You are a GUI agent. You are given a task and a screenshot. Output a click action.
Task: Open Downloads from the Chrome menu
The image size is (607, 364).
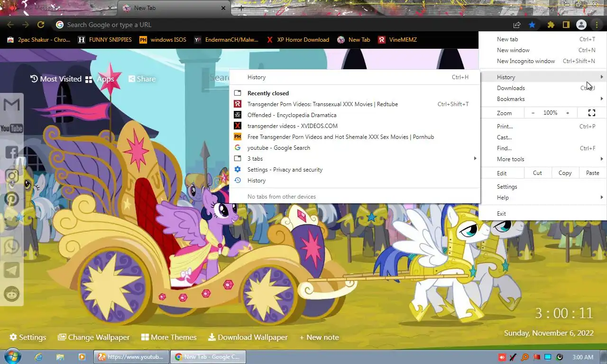tap(543, 88)
